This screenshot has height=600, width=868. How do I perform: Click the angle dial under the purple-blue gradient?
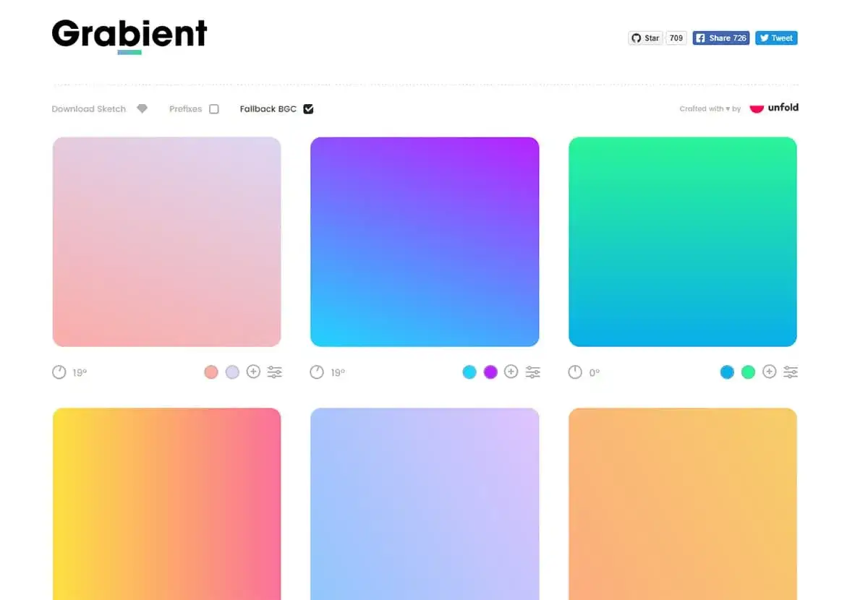[317, 372]
